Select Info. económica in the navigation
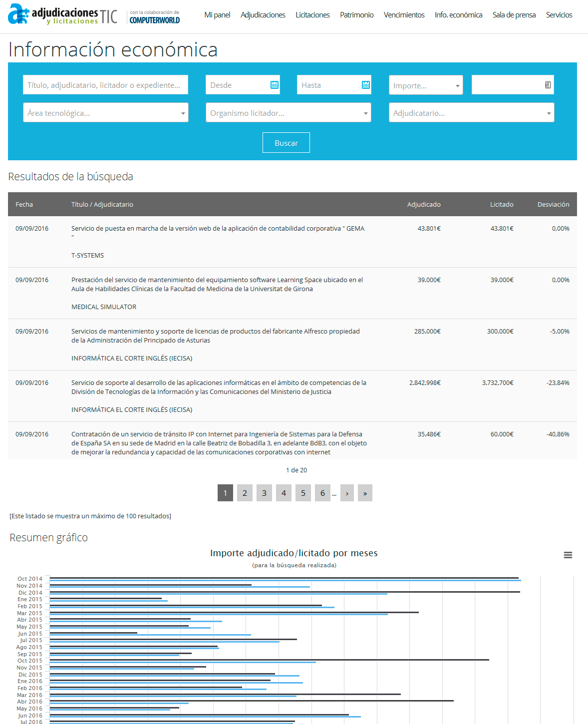This screenshot has width=588, height=724. pyautogui.click(x=459, y=15)
